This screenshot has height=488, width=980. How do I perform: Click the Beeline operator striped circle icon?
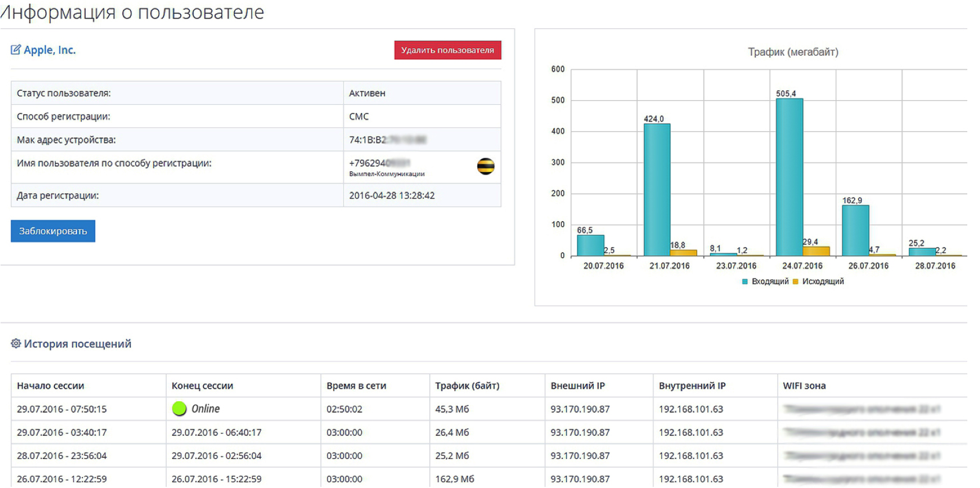coord(485,167)
